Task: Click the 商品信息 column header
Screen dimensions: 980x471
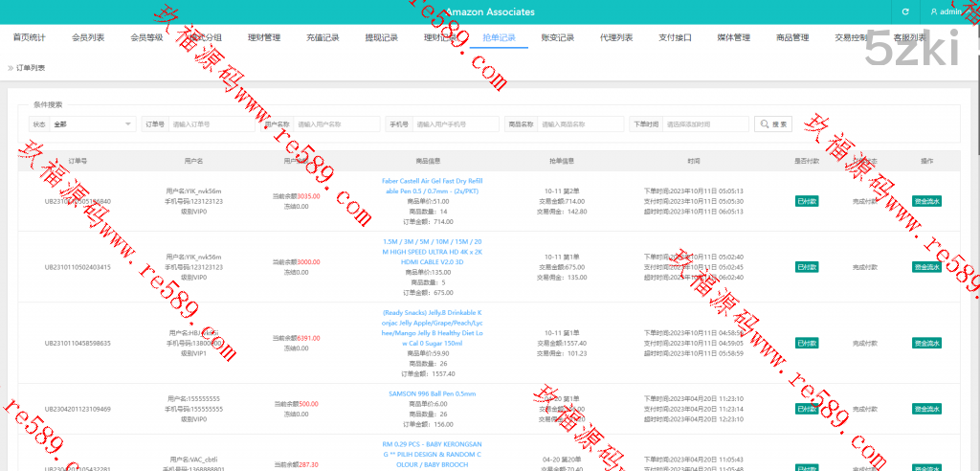Action: 428,161
